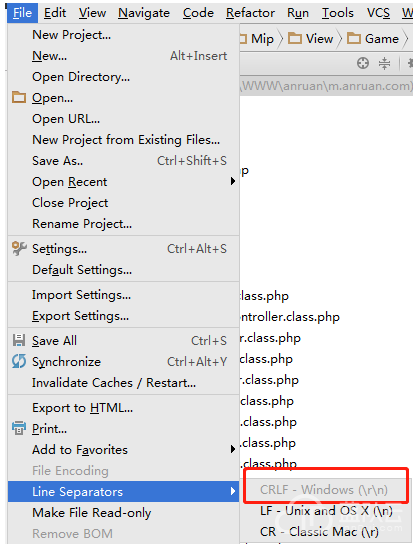Click the floppy disk Save All icon
Screen dimensions: 413x544
pos(19,340)
